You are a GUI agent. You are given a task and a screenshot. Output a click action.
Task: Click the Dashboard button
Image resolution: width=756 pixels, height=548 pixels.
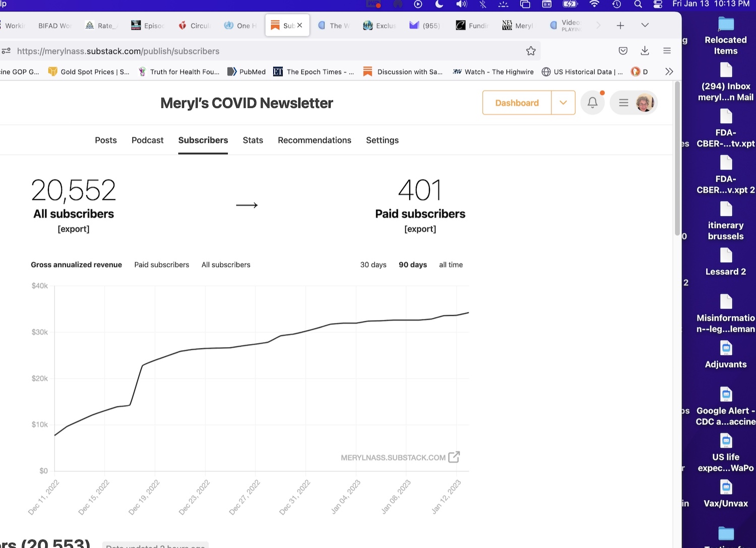[517, 103]
